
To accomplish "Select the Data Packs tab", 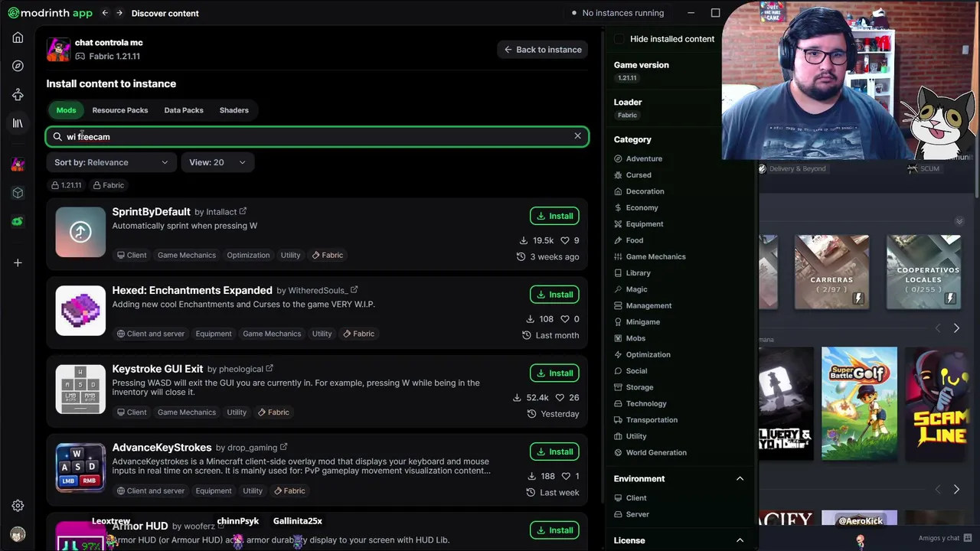I will [x=184, y=110].
